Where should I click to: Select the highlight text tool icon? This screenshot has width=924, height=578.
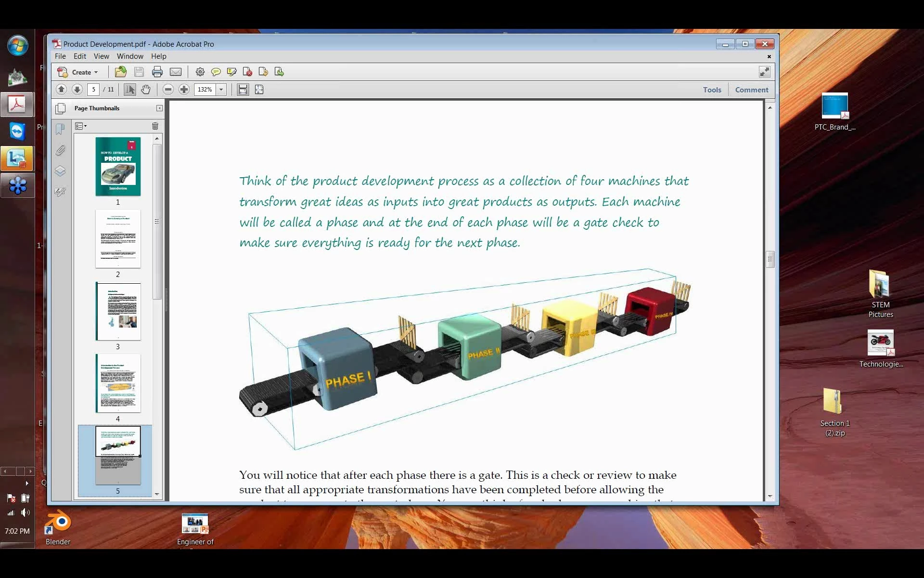tap(232, 72)
